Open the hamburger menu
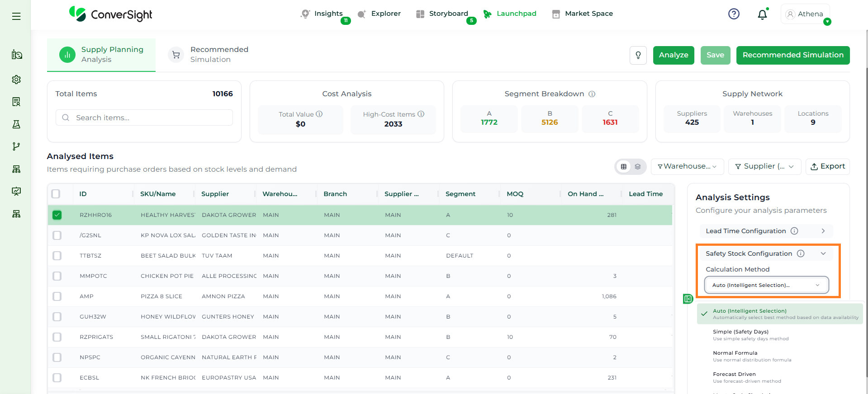The height and width of the screenshot is (394, 868). [16, 16]
